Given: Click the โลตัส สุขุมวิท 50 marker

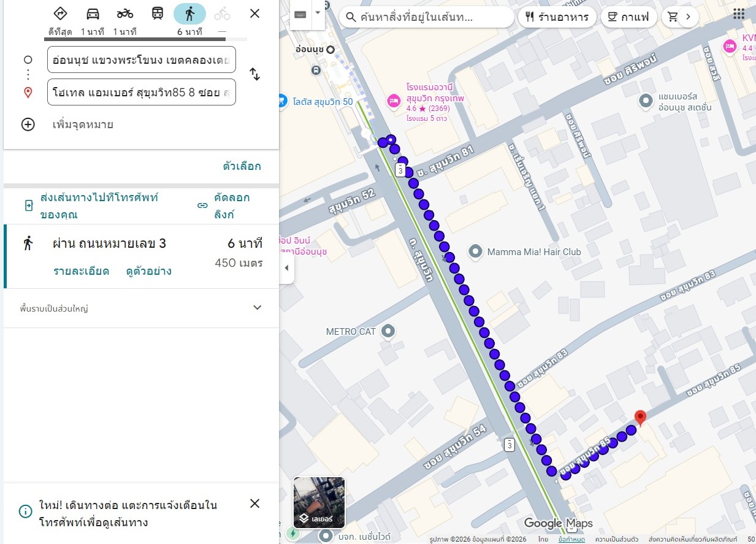Looking at the screenshot, I should click(x=282, y=100).
